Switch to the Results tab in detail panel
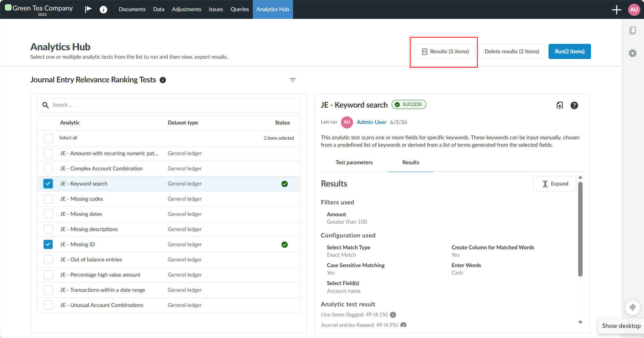The width and height of the screenshot is (644, 338). 410,163
